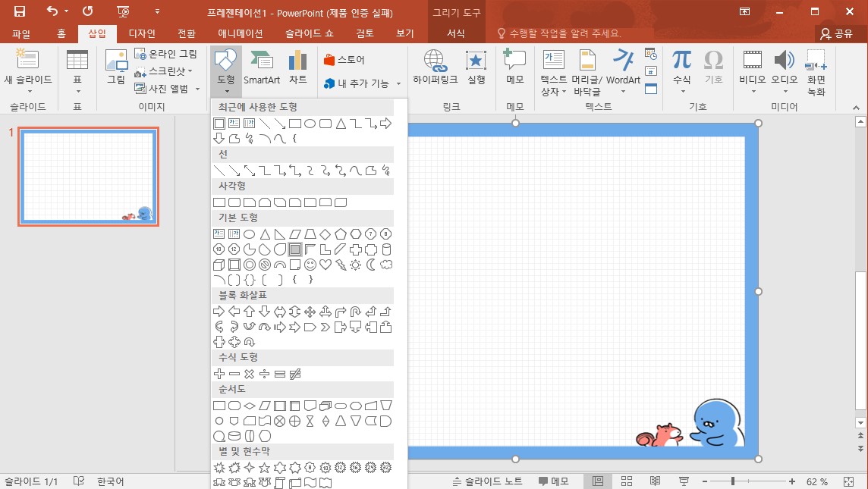Pick the Freeform scribble line tool

click(x=386, y=171)
